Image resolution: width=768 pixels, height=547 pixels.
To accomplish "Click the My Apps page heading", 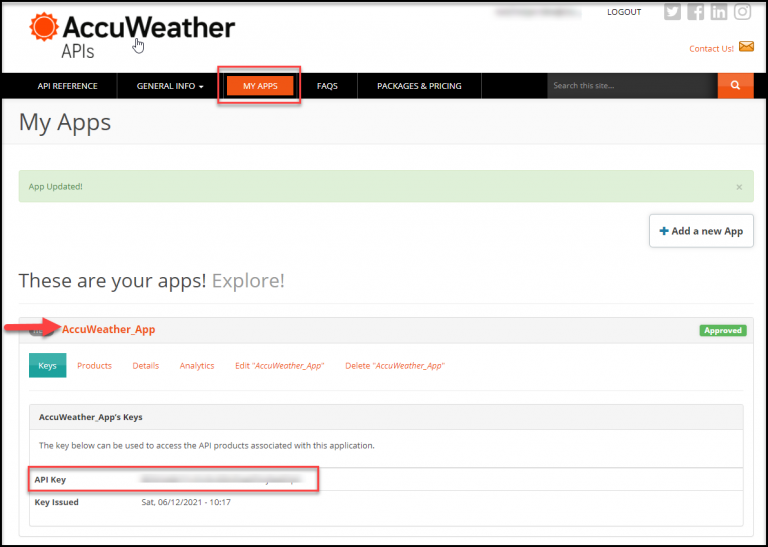I will click(65, 122).
